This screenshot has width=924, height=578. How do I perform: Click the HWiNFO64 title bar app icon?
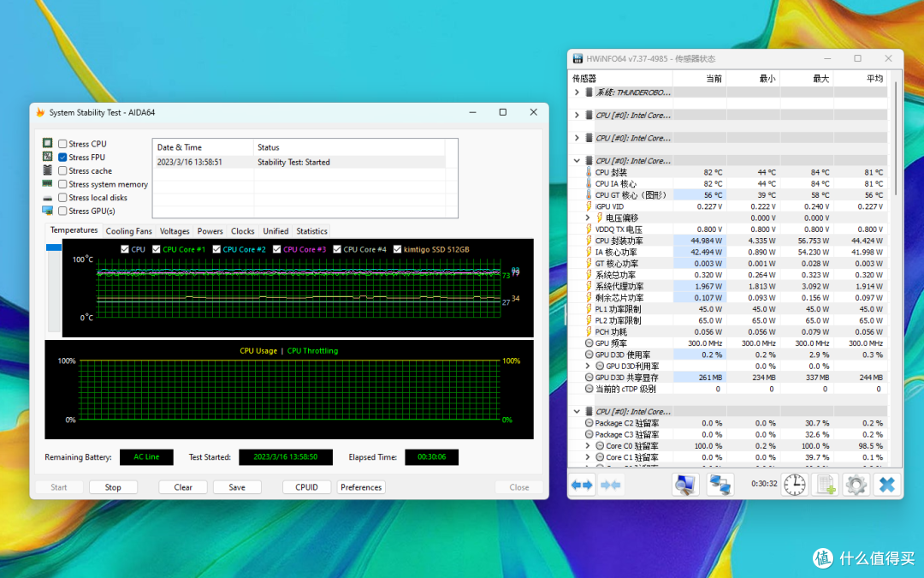[x=578, y=58]
